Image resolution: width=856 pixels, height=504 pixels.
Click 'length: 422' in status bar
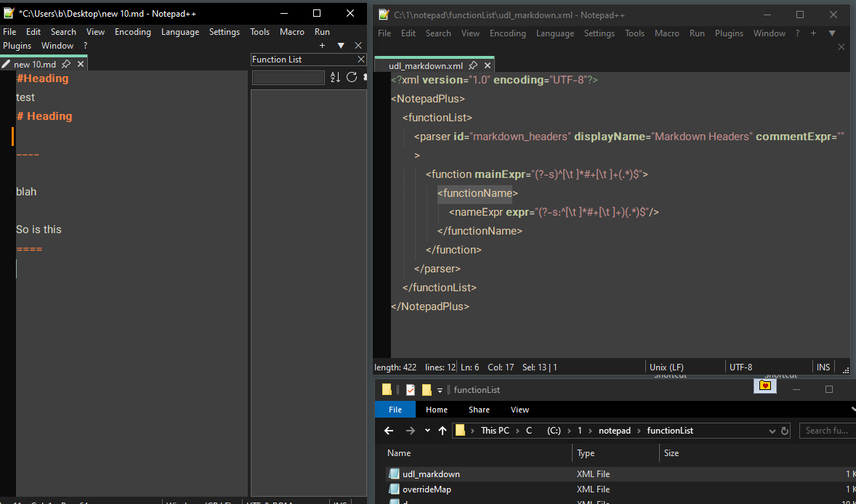(395, 367)
